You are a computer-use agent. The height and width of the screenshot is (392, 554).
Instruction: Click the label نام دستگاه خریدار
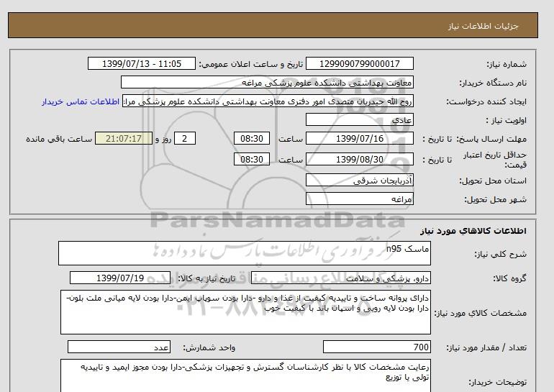493,83
